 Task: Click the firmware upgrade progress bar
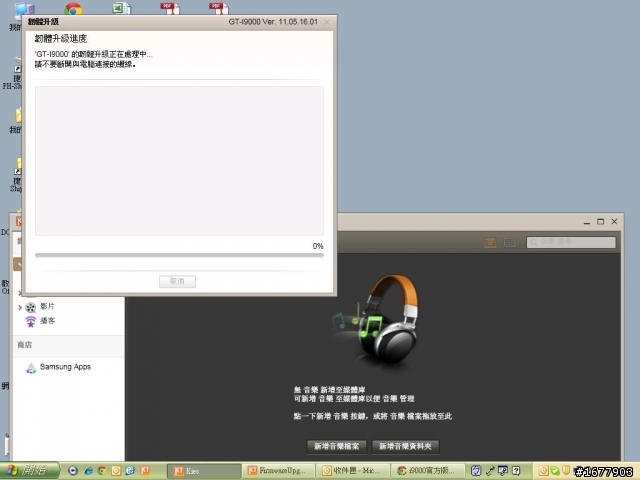click(x=179, y=255)
